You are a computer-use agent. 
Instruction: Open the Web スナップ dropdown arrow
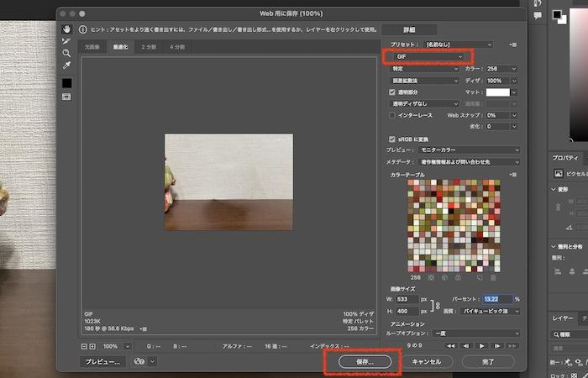[514, 116]
